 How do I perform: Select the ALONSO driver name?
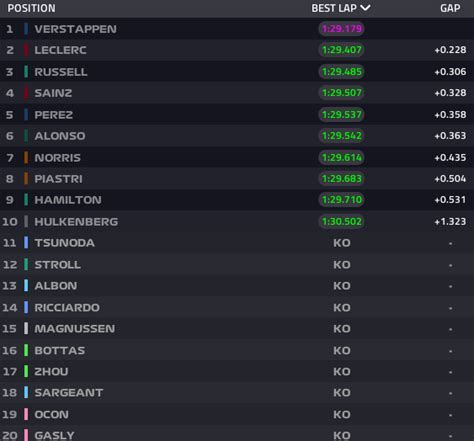[60, 136]
